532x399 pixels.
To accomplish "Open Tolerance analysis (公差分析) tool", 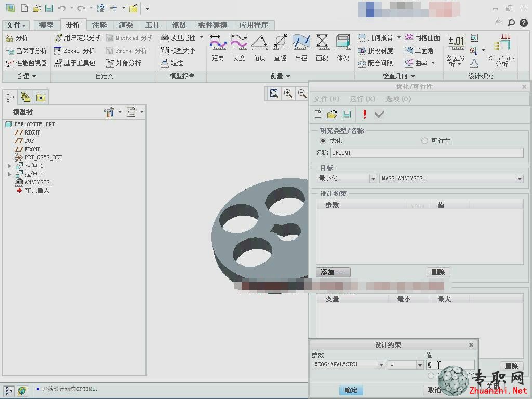I will pos(456,51).
